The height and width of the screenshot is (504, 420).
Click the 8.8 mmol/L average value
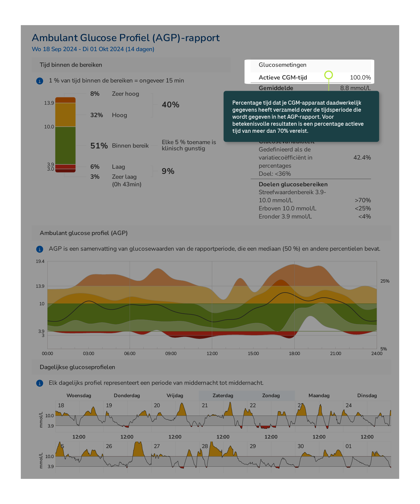coord(355,88)
